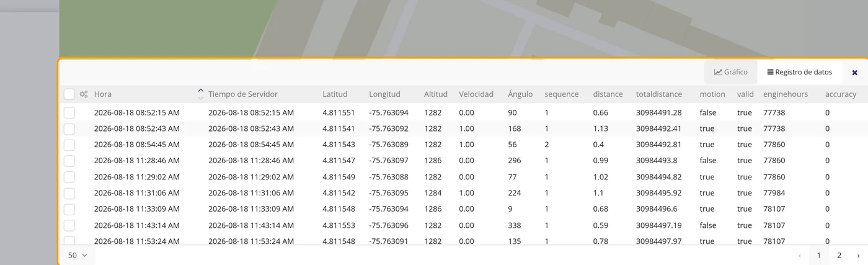Click angle value 338

(515, 225)
